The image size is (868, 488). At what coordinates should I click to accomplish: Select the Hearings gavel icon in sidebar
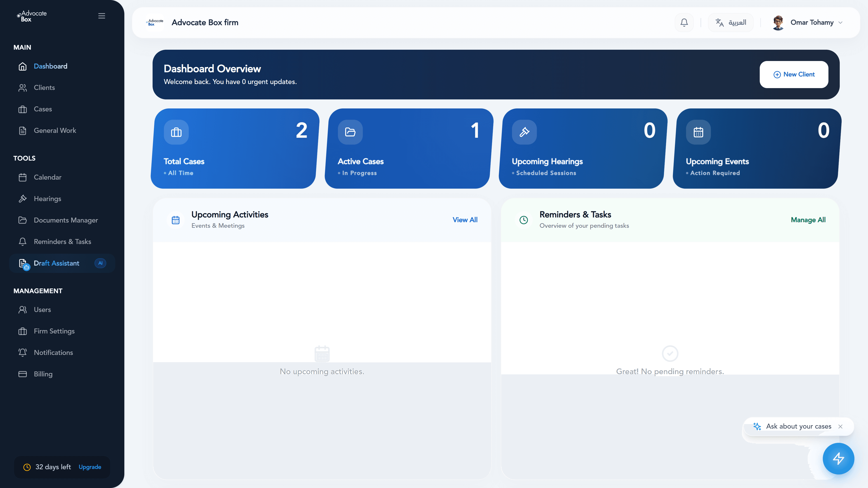click(23, 198)
